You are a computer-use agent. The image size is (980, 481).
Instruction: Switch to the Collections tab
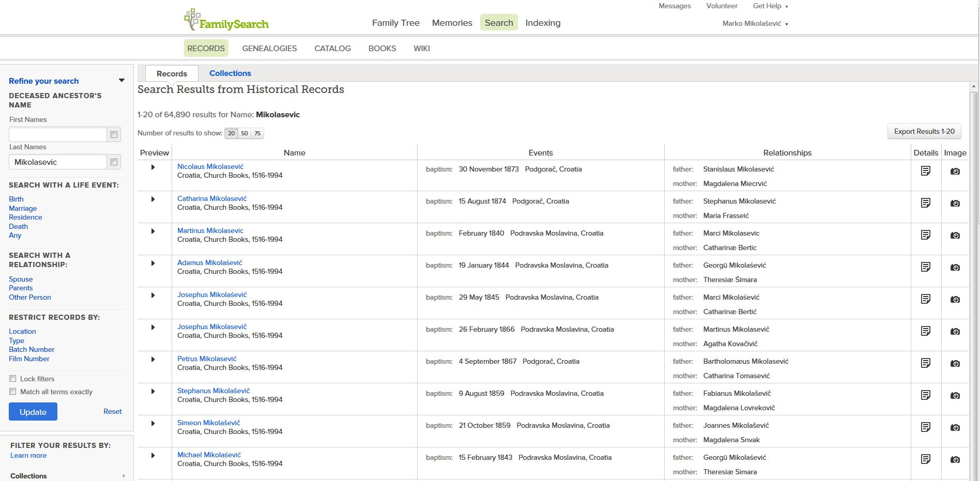click(230, 73)
